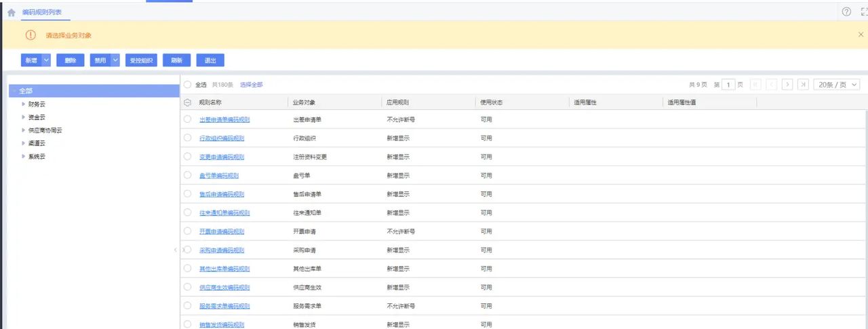Open the 往来通知单编码规则 link
The width and height of the screenshot is (868, 329).
click(224, 213)
